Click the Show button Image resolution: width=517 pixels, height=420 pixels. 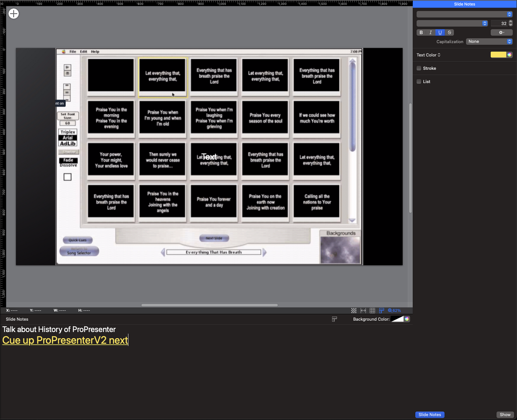tap(505, 415)
